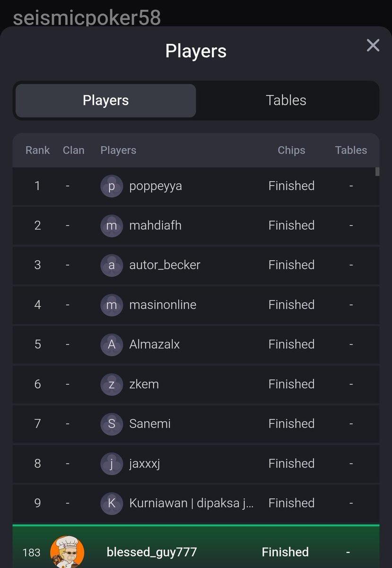Open the Kurniawan player avatar icon
This screenshot has height=568, width=392.
click(112, 503)
